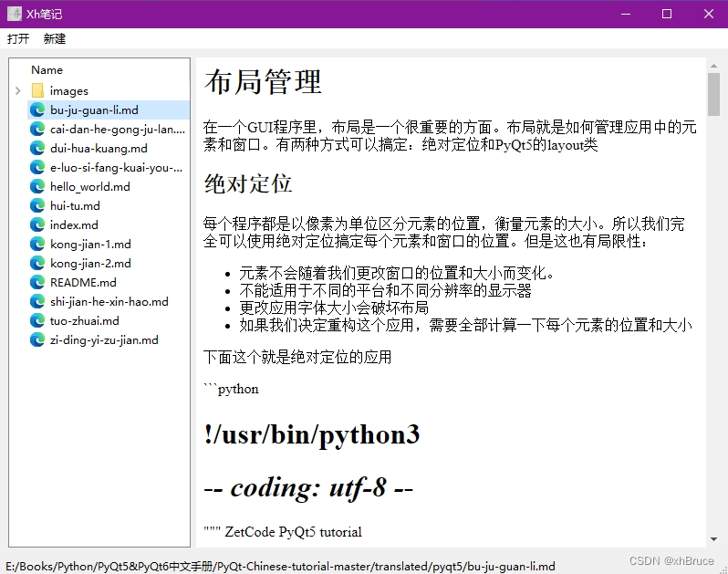Screen dimensions: 728x574
Task: Click the ```python text line
Action: [231, 389]
